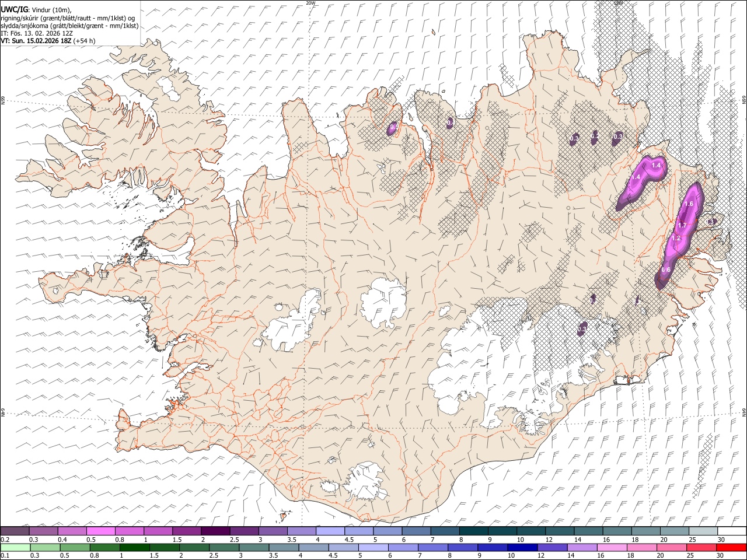Click the '18' number in the snow legend row
Screen dimensions: 747x560
tap(635, 540)
